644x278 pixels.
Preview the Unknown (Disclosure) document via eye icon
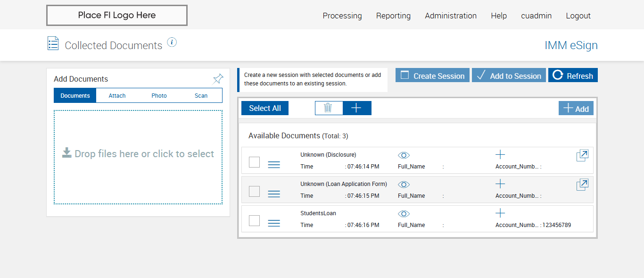tap(404, 155)
